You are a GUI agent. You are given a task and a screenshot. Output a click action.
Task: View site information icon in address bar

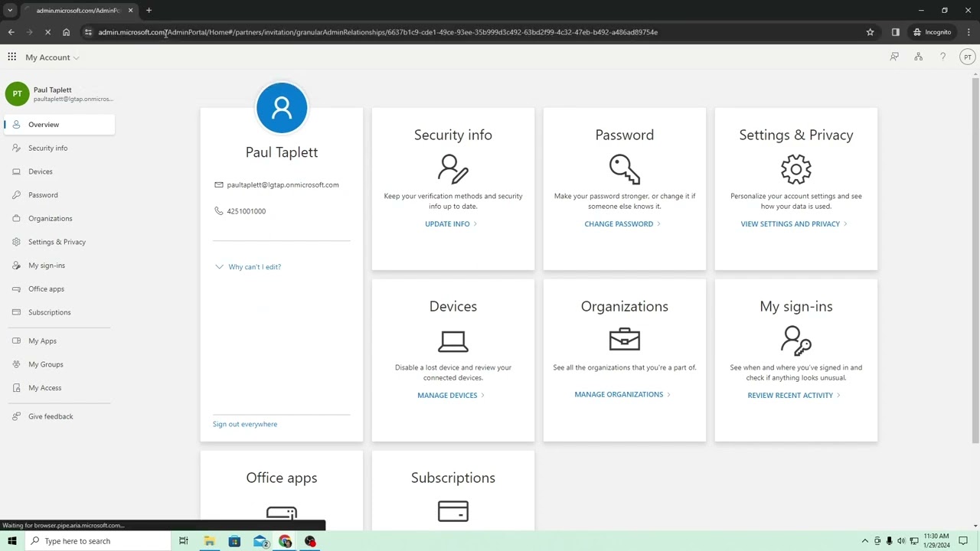point(89,32)
